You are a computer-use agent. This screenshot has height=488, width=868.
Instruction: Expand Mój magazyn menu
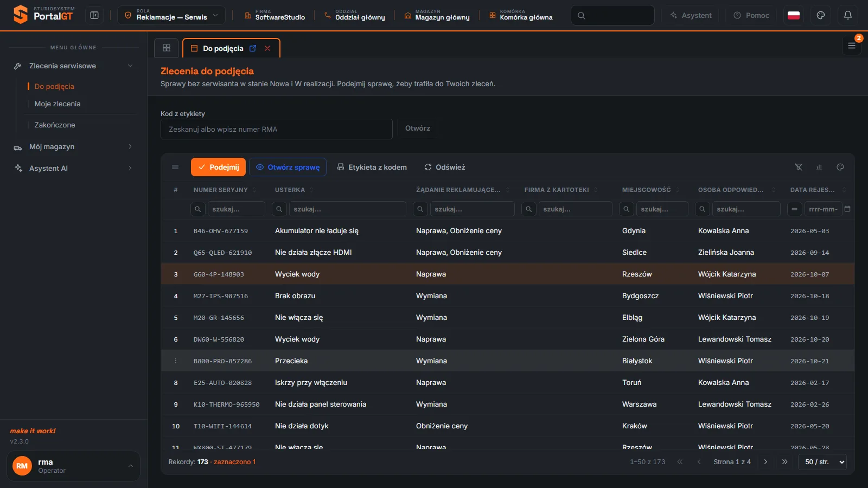point(74,146)
